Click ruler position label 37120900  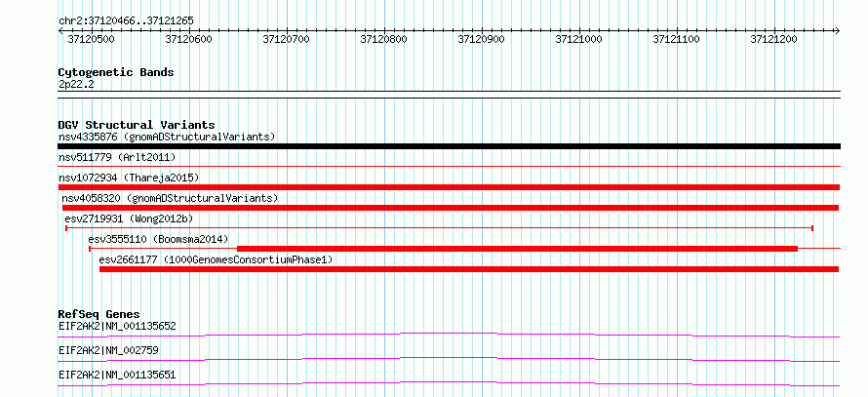[482, 39]
